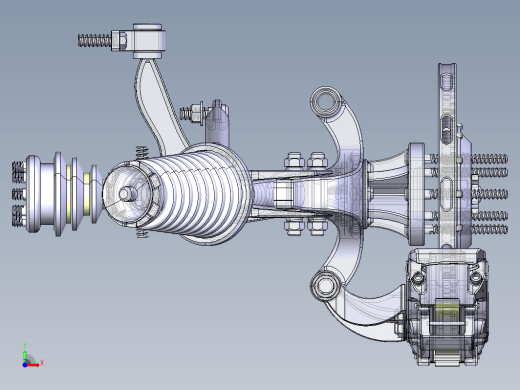This screenshot has width=520, height=390.
Task: Select the ribbed rubber bellows boot
Action: [x=200, y=193]
